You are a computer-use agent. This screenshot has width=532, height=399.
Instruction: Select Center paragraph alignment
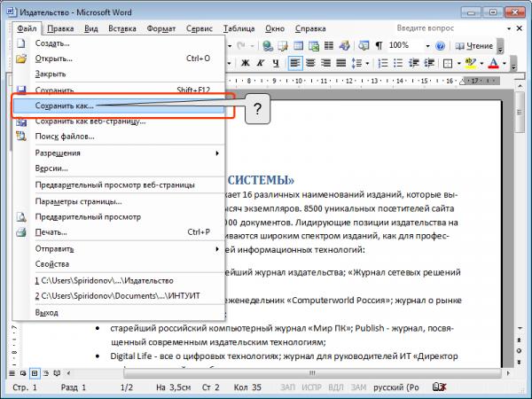pyautogui.click(x=310, y=64)
